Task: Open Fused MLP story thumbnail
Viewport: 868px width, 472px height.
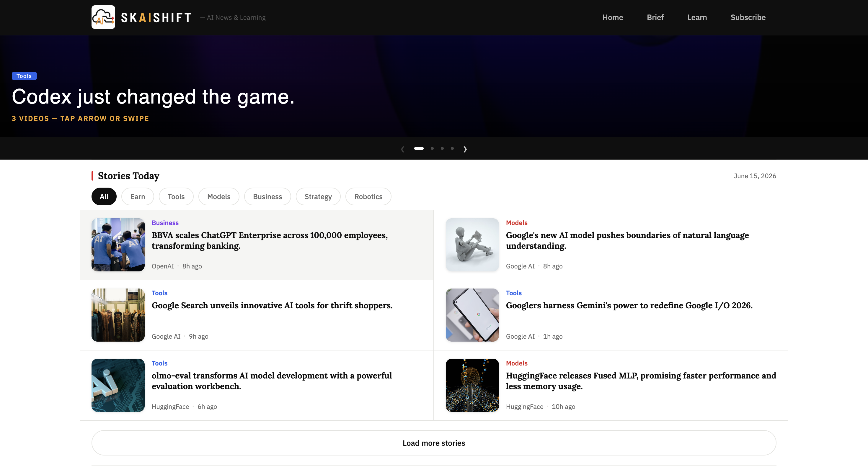Action: 472,385
